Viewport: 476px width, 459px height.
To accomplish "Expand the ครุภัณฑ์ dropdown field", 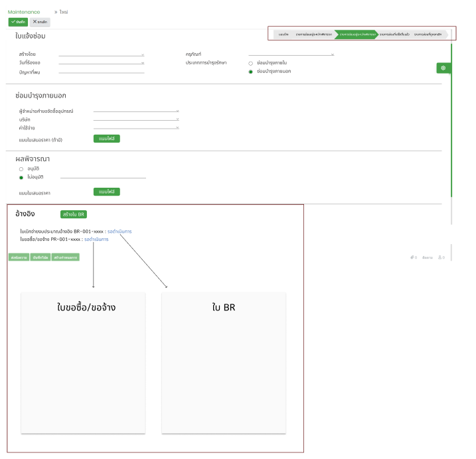I will tap(291, 54).
